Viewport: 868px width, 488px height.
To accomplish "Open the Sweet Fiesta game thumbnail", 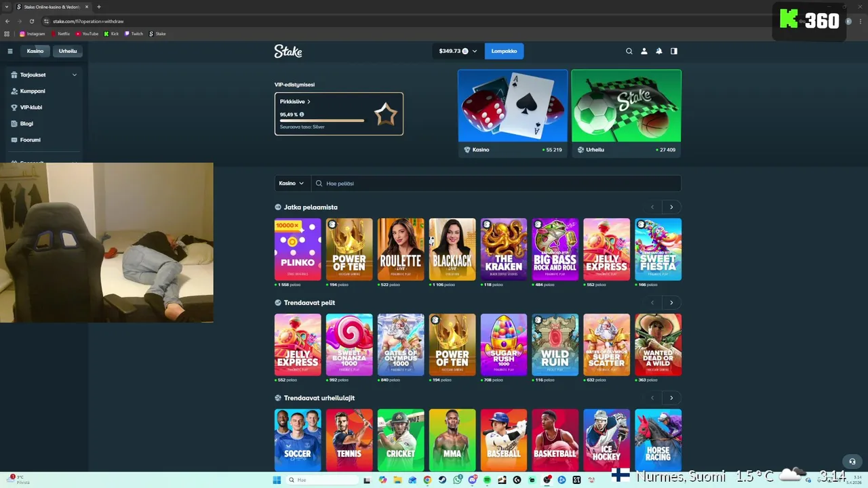I will pos(658,249).
